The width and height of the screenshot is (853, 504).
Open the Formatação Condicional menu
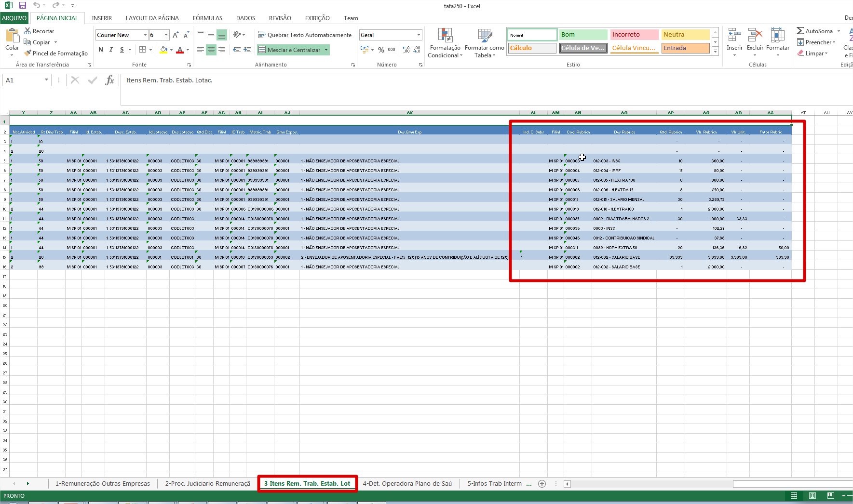[x=445, y=43]
